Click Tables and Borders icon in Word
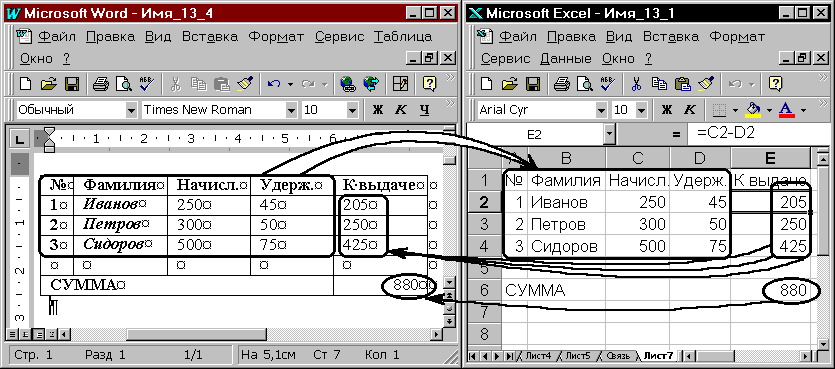This screenshot has height=369, width=835. pos(400,84)
